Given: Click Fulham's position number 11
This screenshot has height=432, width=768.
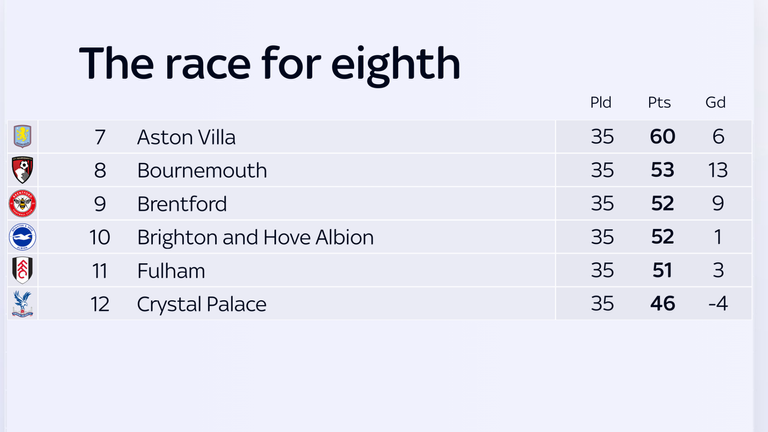Looking at the screenshot, I should [x=99, y=271].
